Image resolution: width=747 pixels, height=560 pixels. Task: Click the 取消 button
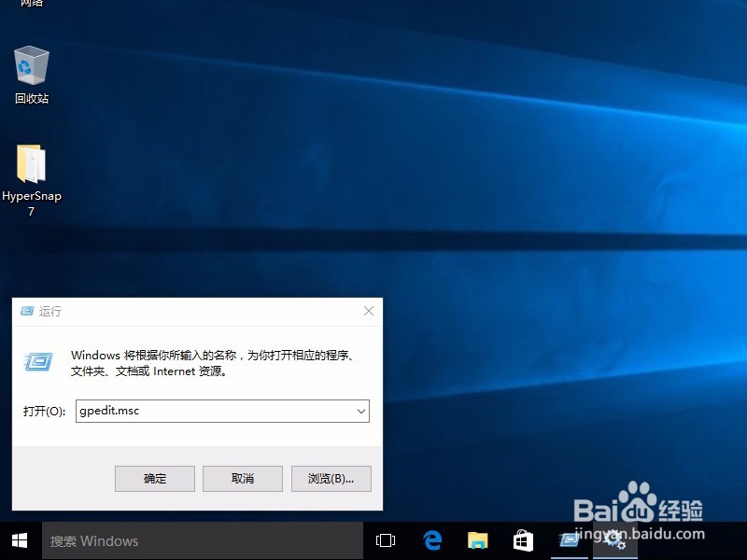click(243, 479)
